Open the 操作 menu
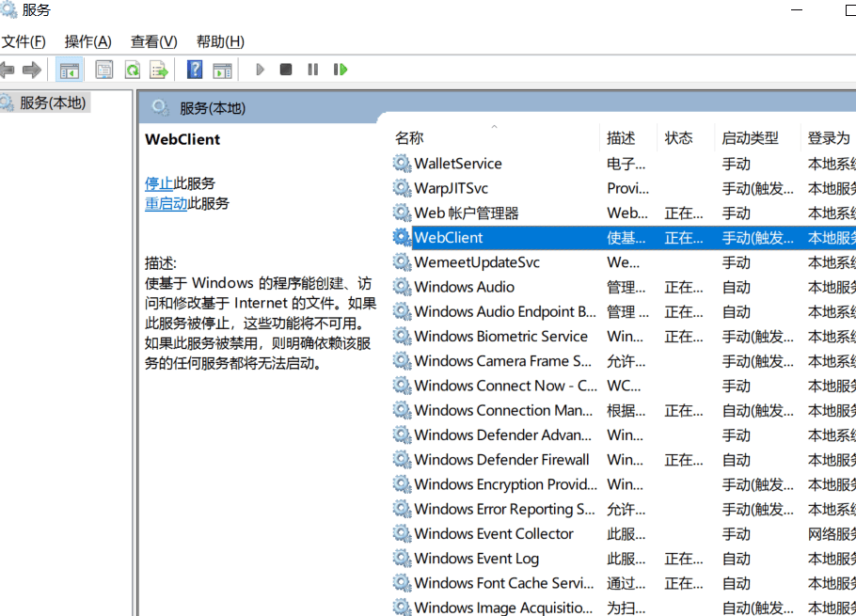856x616 pixels. point(87,41)
